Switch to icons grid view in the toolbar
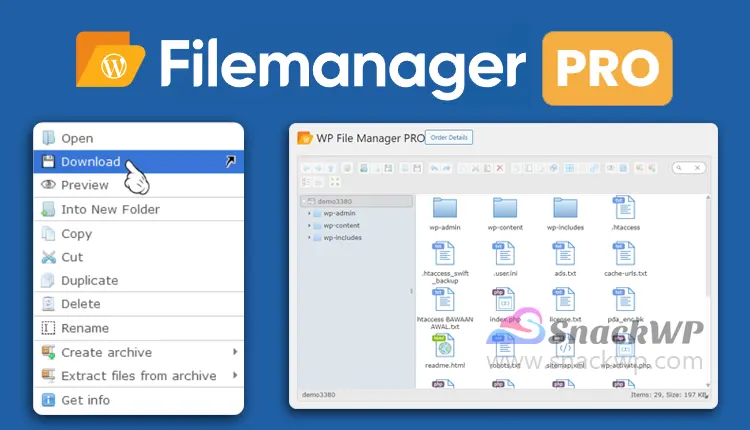750x430 pixels. coord(570,168)
